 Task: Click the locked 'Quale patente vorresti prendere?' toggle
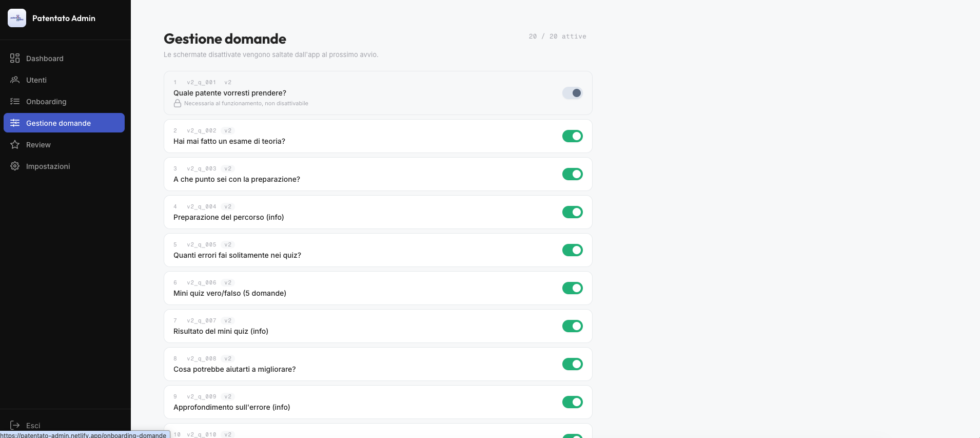tap(573, 93)
